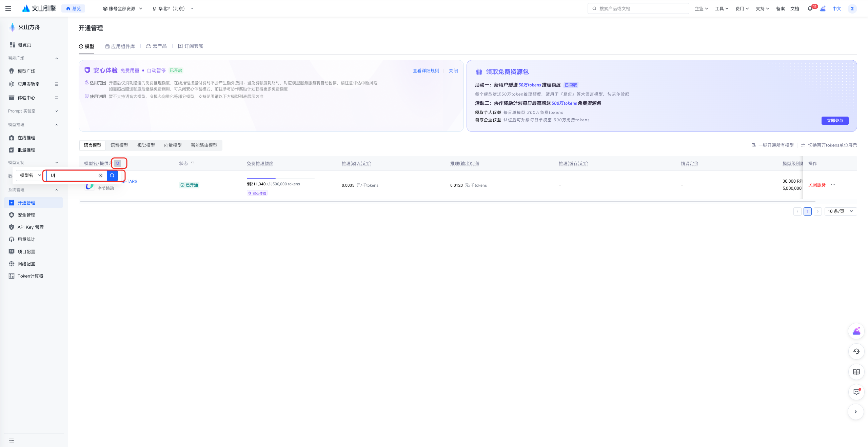Open the status column filter icon

[x=193, y=163]
